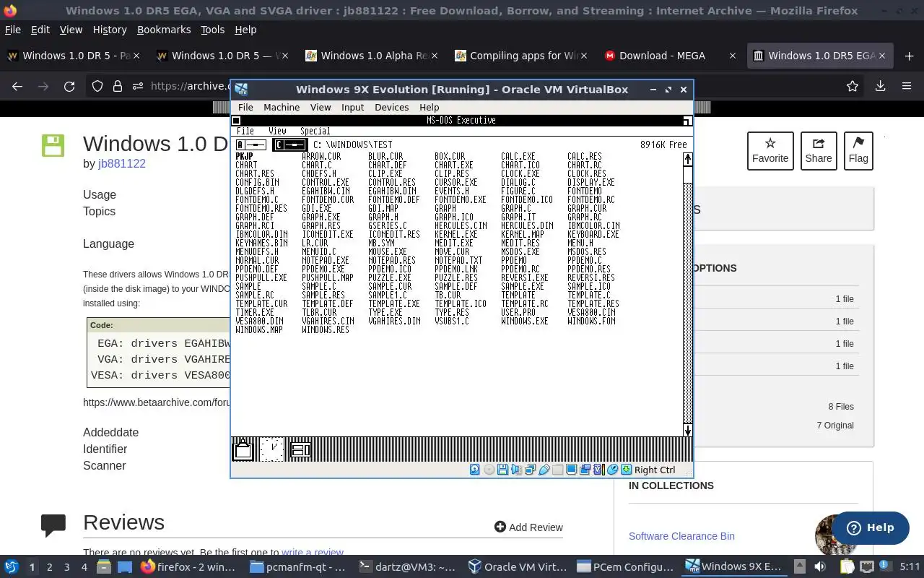Click the scroll down arrow in MS-DOS Executive
The height and width of the screenshot is (578, 924).
tap(688, 430)
